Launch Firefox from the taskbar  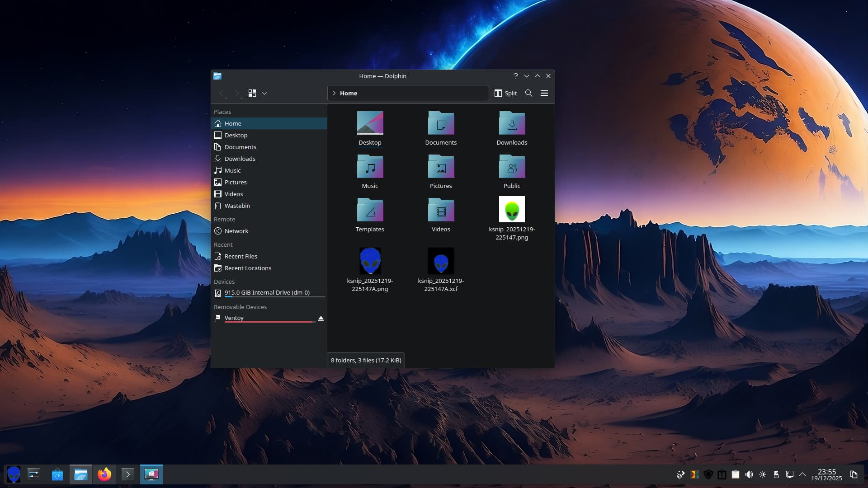click(104, 474)
